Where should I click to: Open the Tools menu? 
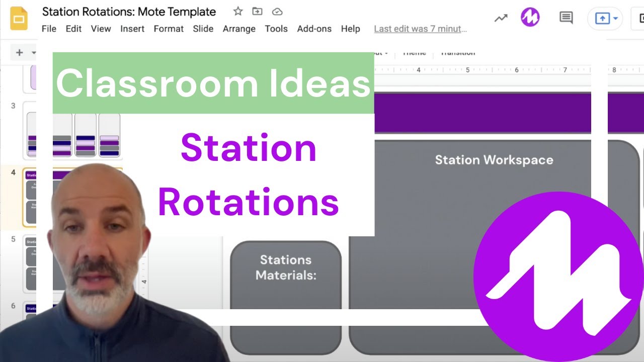[x=276, y=29]
